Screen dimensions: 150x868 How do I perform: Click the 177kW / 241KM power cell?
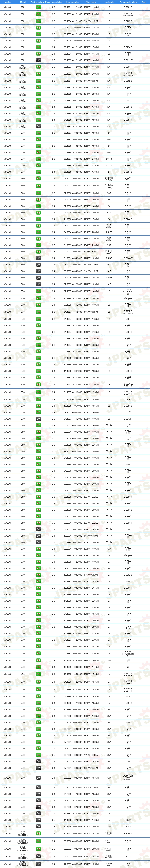(x=91, y=646)
